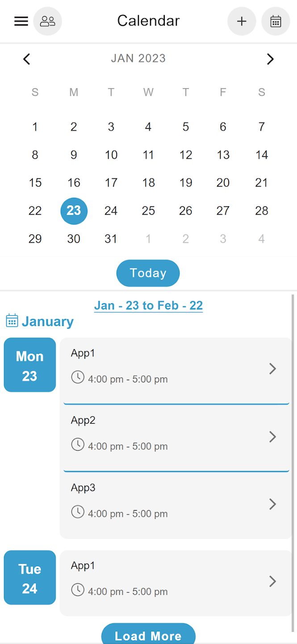Click the calendar icon beside January heading

(12, 321)
